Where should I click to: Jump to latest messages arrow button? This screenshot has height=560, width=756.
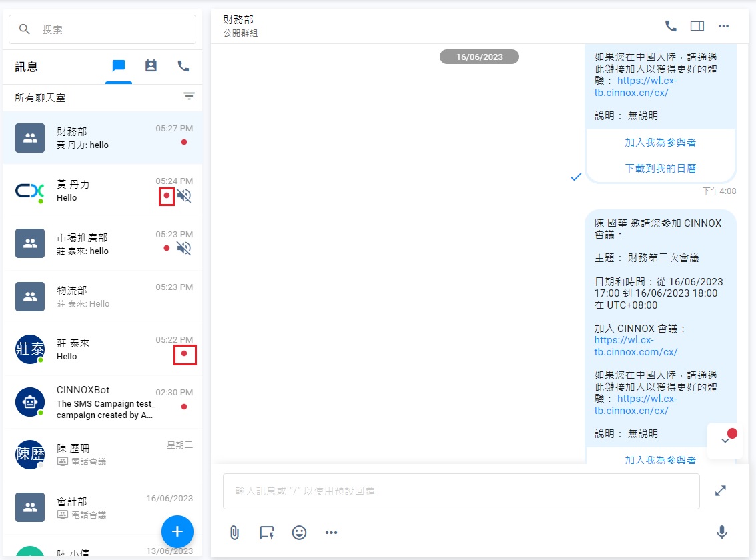[725, 441]
